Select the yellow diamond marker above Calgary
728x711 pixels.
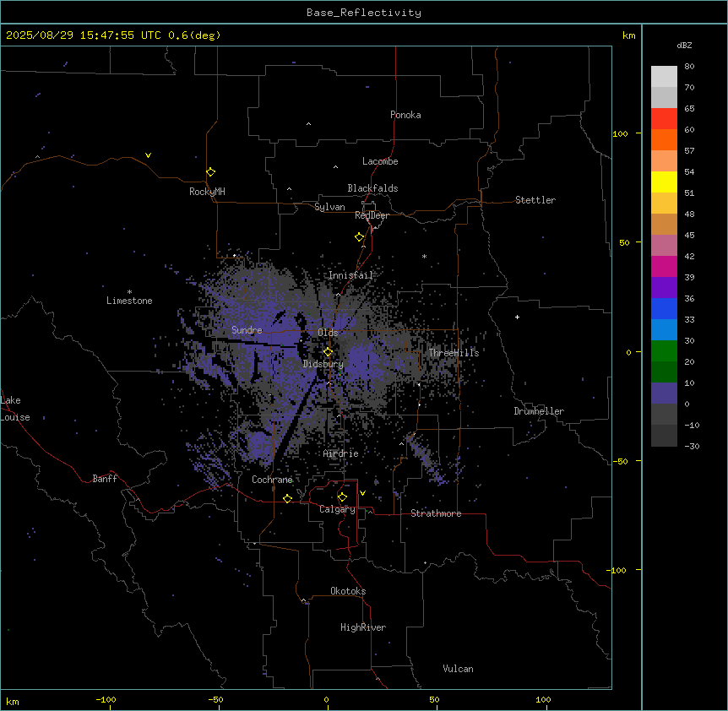pos(342,497)
